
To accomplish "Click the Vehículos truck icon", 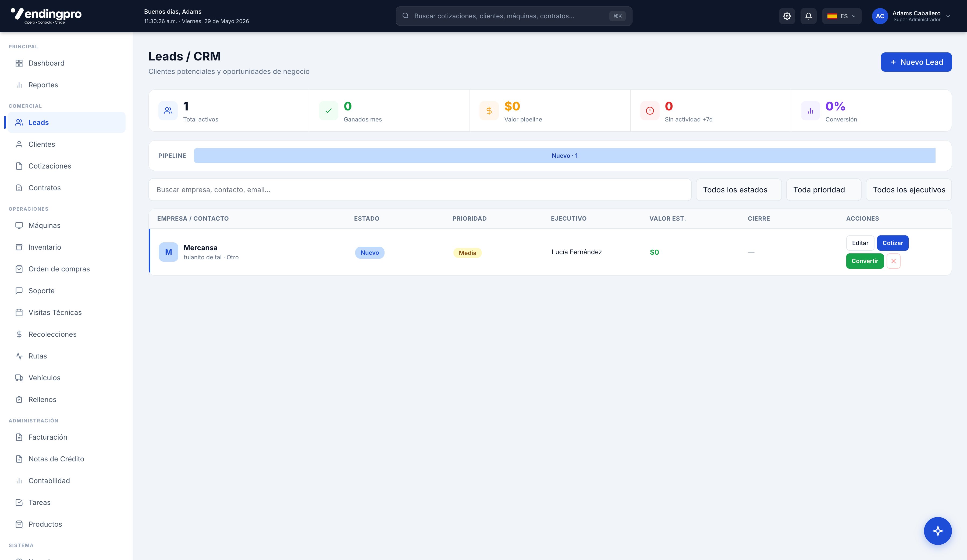I will point(19,378).
